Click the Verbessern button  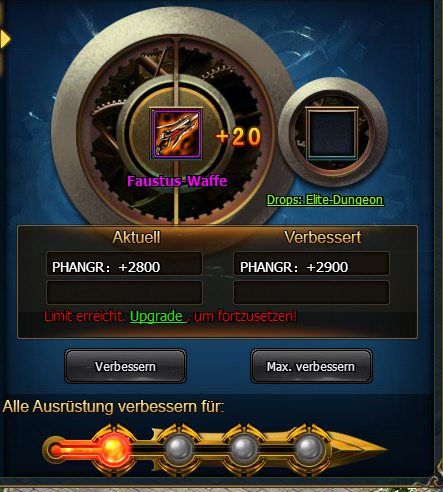[x=125, y=366]
